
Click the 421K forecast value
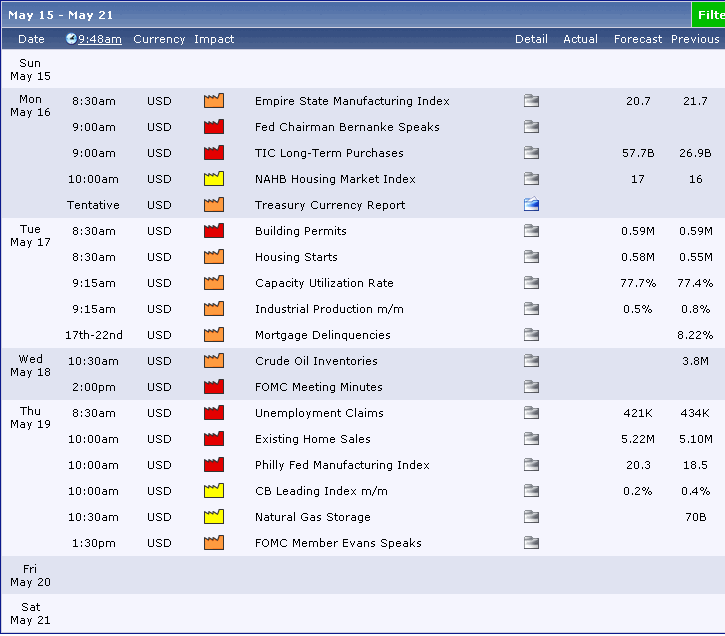click(638, 413)
